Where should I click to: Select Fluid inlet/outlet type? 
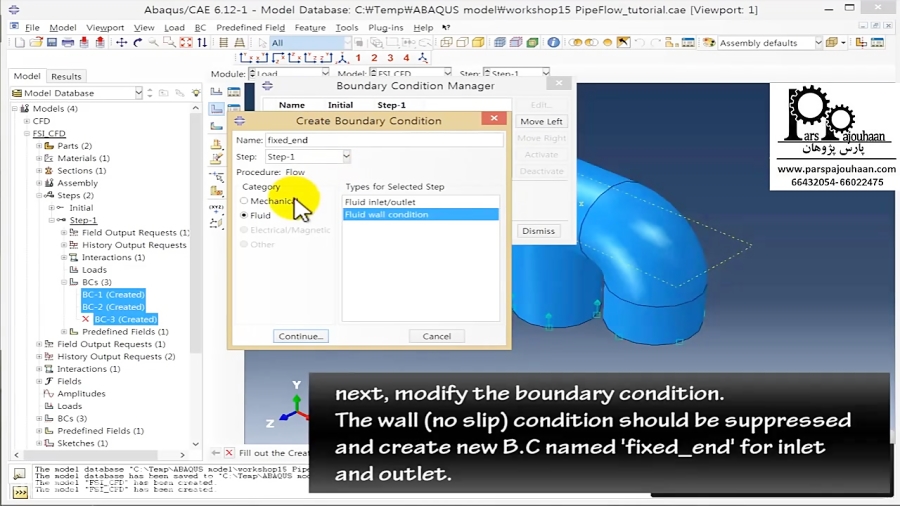click(x=421, y=202)
